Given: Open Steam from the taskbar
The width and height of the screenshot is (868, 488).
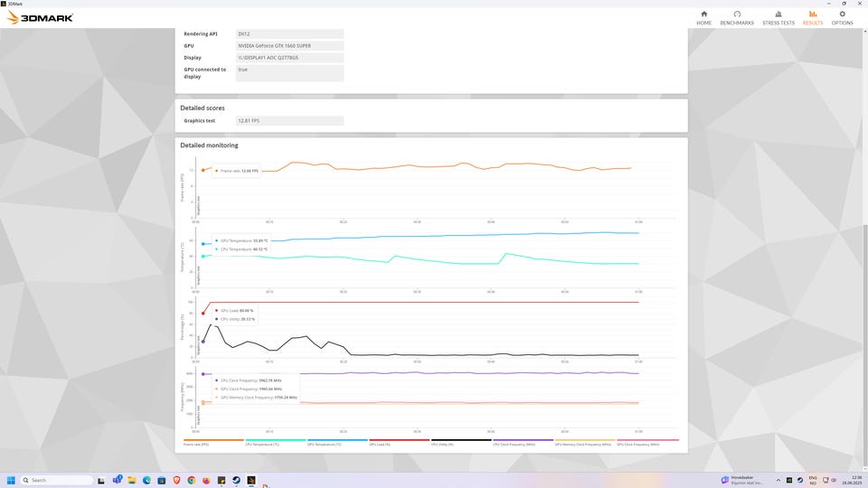Looking at the screenshot, I should (x=236, y=480).
